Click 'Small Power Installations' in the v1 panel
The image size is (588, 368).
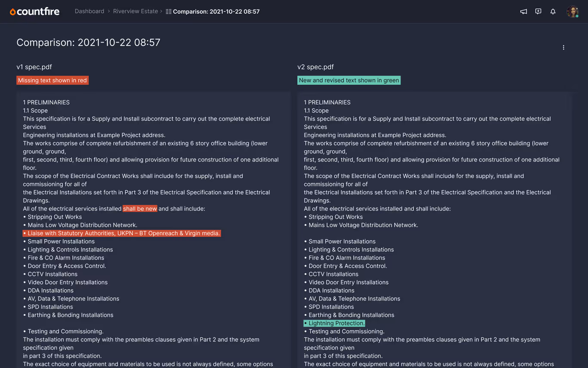click(61, 241)
